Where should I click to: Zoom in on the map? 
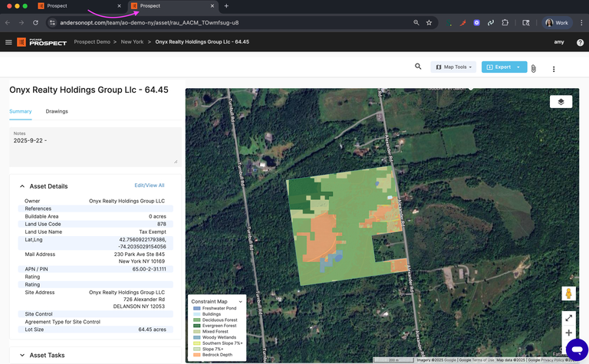pyautogui.click(x=569, y=333)
